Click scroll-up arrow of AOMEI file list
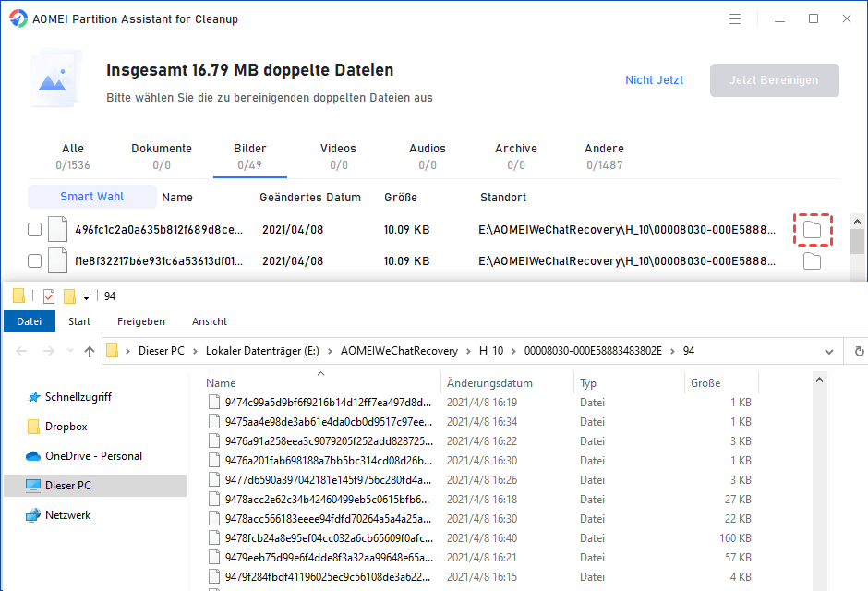The width and height of the screenshot is (868, 591). pyautogui.click(x=858, y=222)
